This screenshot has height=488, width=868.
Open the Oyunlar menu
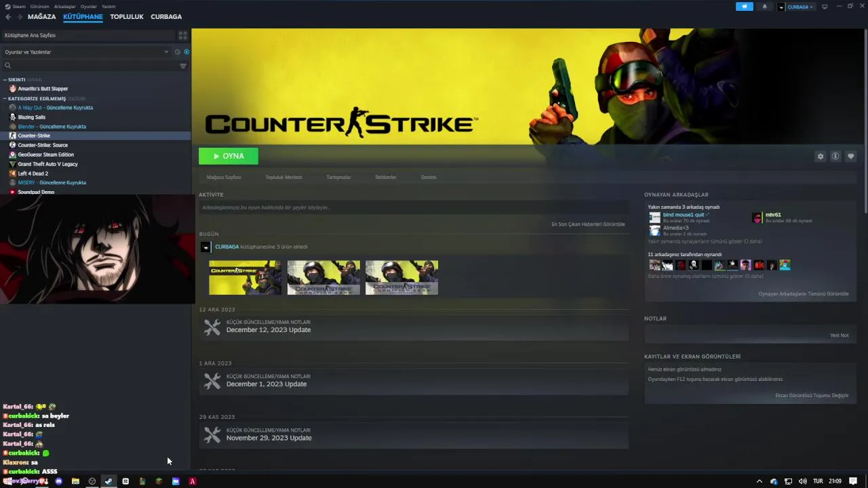coord(89,6)
